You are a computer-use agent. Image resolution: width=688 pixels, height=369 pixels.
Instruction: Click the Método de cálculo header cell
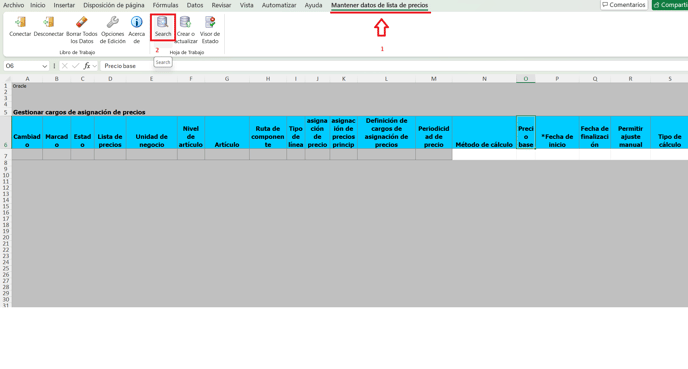click(484, 133)
